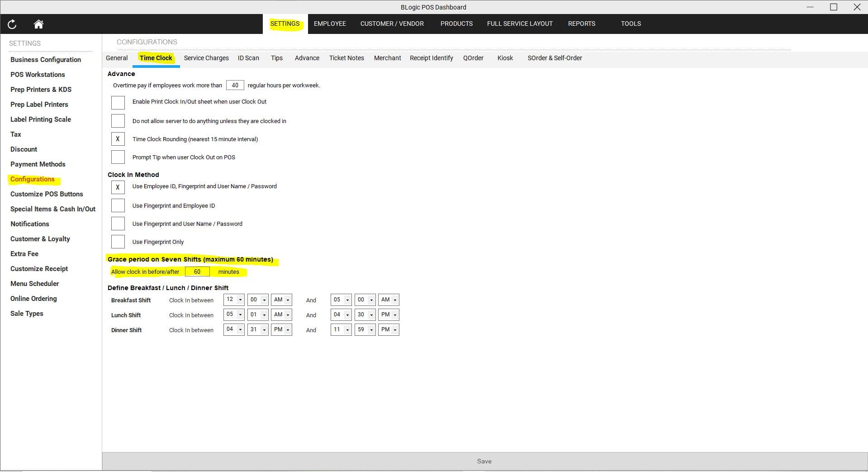Switch to the Kiosk tab

[505, 58]
